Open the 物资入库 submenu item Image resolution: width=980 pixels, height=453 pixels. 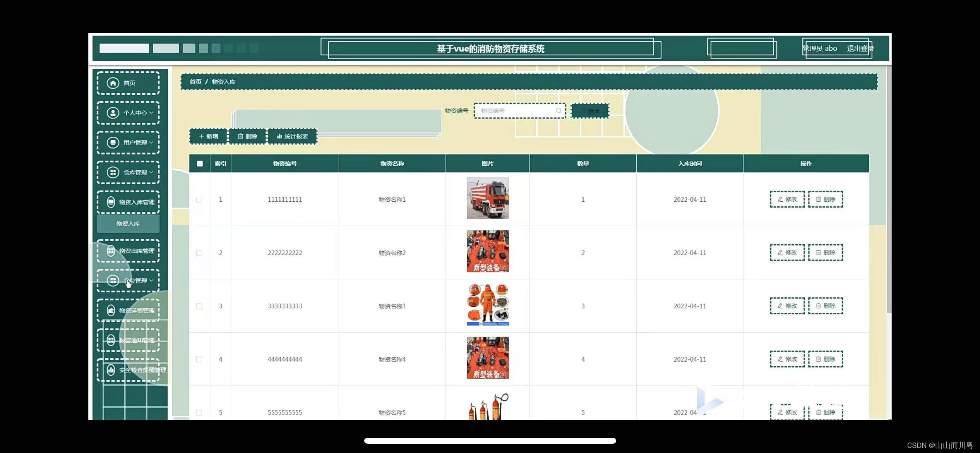pyautogui.click(x=128, y=223)
